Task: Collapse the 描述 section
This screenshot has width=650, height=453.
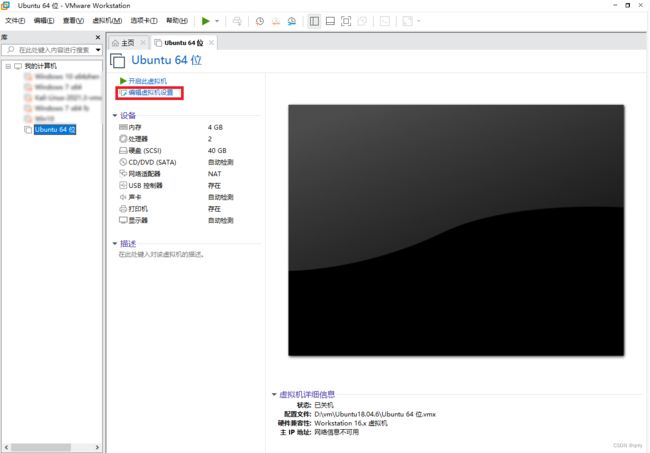Action: click(x=115, y=243)
